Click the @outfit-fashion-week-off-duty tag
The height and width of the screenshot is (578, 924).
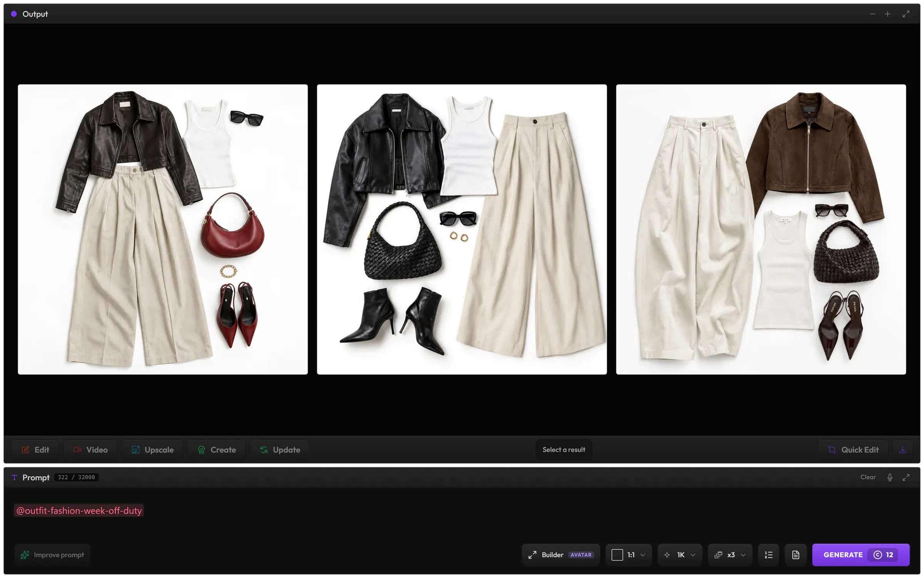tap(79, 511)
